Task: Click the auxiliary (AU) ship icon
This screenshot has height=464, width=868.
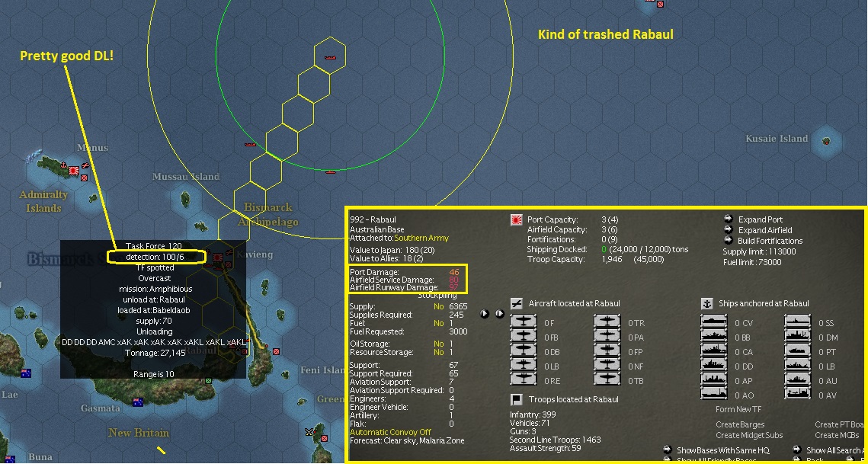Action: point(798,380)
